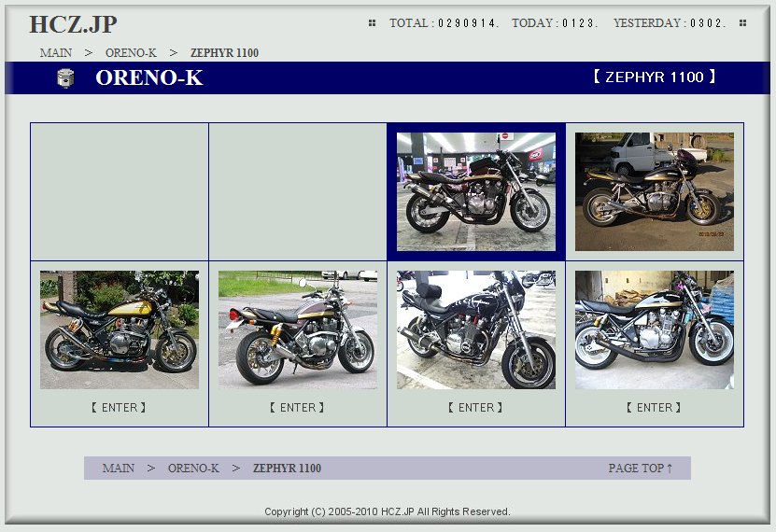Screen dimensions: 776x532
Task: Open MAIN in the bottom navigation bar
Action: coord(119,469)
